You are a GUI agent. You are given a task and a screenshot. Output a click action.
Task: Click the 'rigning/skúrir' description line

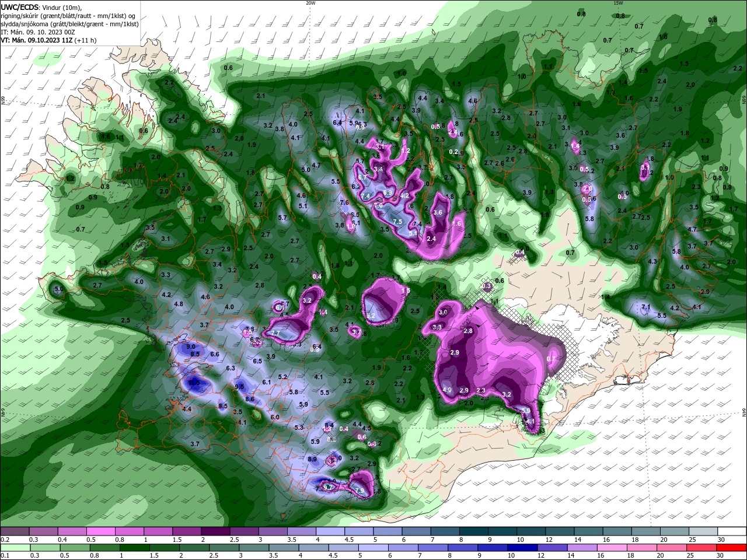tap(69, 16)
